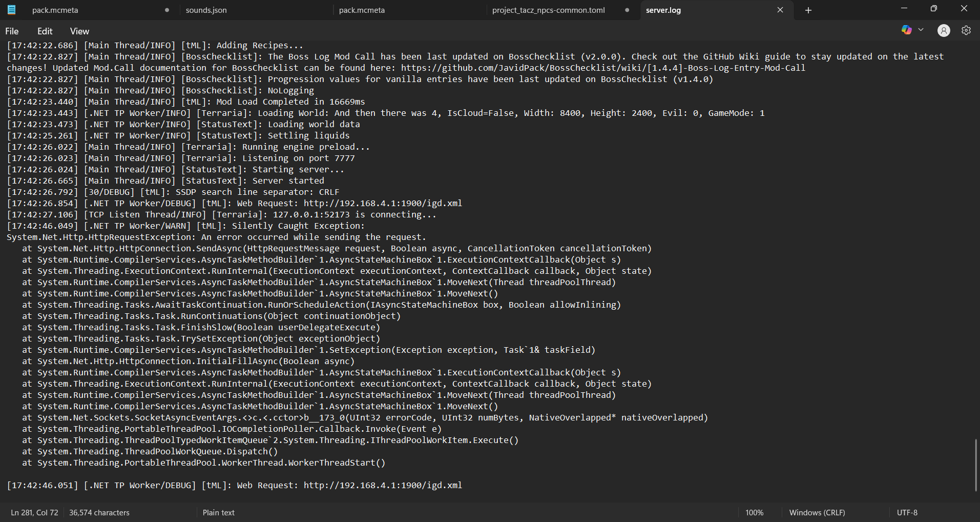Screen dimensions: 980x522
Task: Expand the Copilot dropdown chevron
Action: (921, 30)
